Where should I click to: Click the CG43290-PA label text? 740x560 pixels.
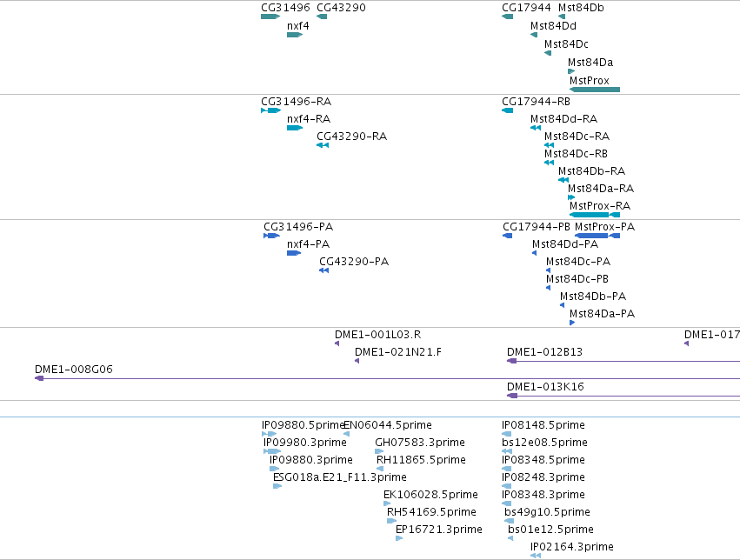point(354,262)
